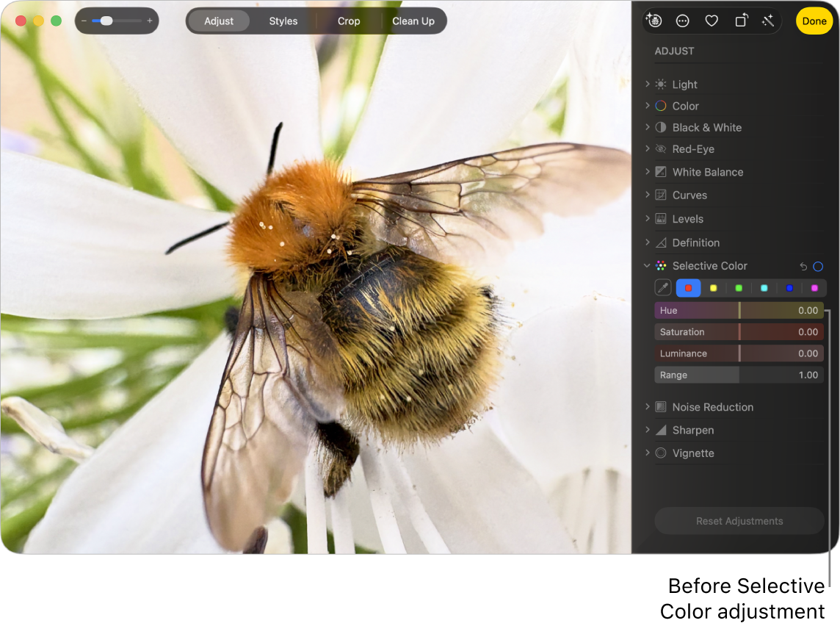The image size is (840, 626).
Task: Expand the White Balance section
Action: point(648,172)
